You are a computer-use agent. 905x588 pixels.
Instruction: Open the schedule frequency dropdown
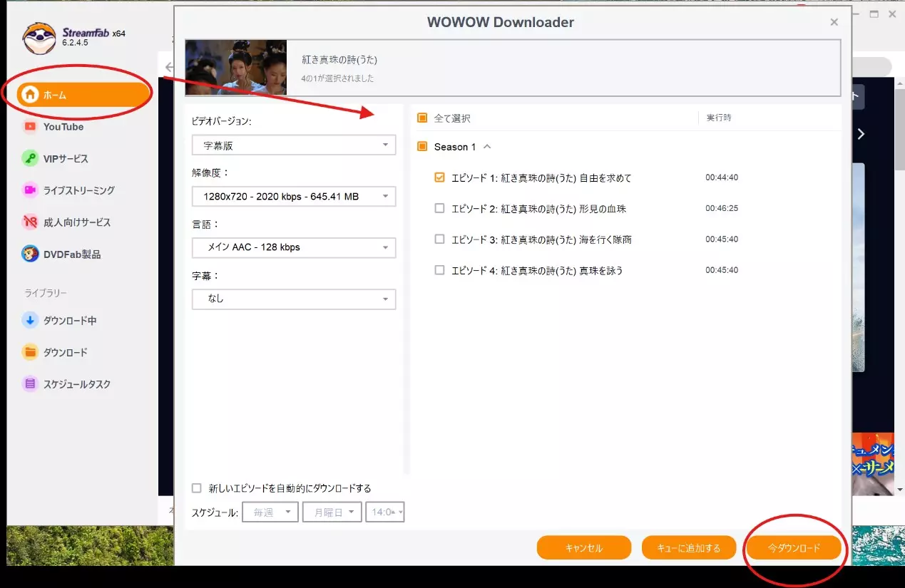pos(270,512)
